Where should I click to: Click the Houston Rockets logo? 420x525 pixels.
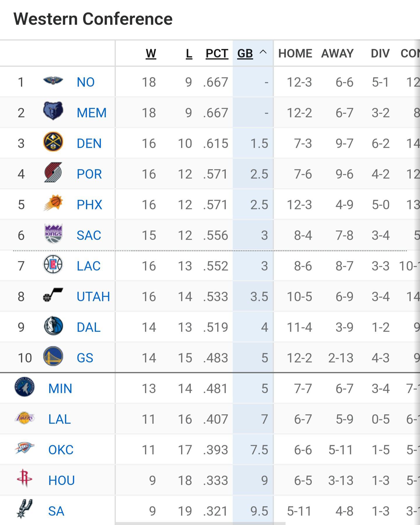(x=24, y=479)
